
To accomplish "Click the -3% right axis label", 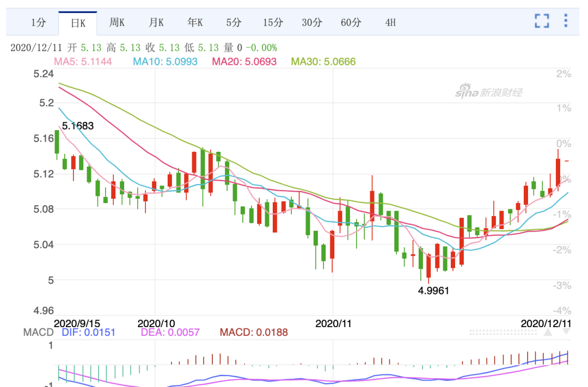I will [x=562, y=286].
